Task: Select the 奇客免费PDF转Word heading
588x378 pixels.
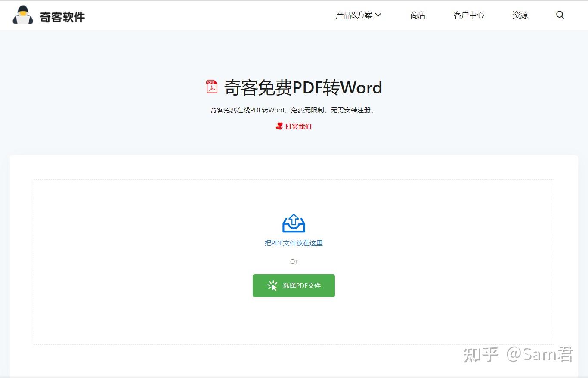Action: [x=303, y=87]
